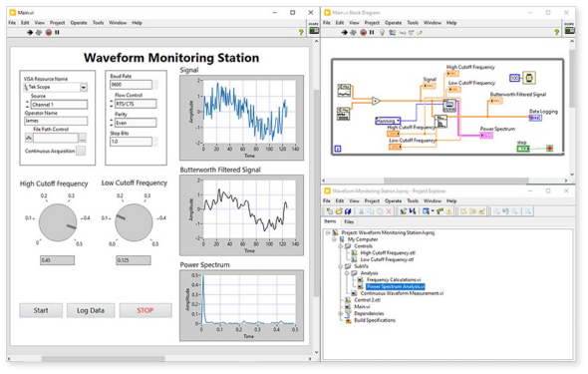Click the Wait (ms) watch node
Screen dimensions: 588x374
coord(529,78)
